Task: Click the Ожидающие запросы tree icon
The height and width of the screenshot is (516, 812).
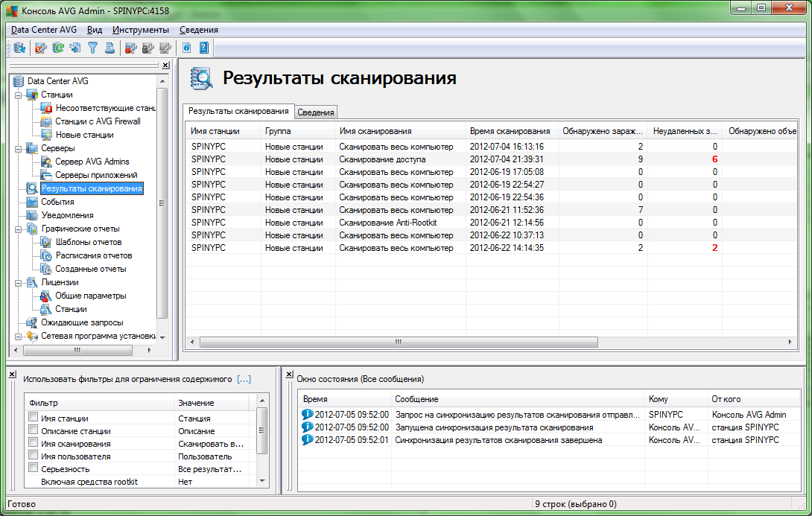Action: click(32, 323)
